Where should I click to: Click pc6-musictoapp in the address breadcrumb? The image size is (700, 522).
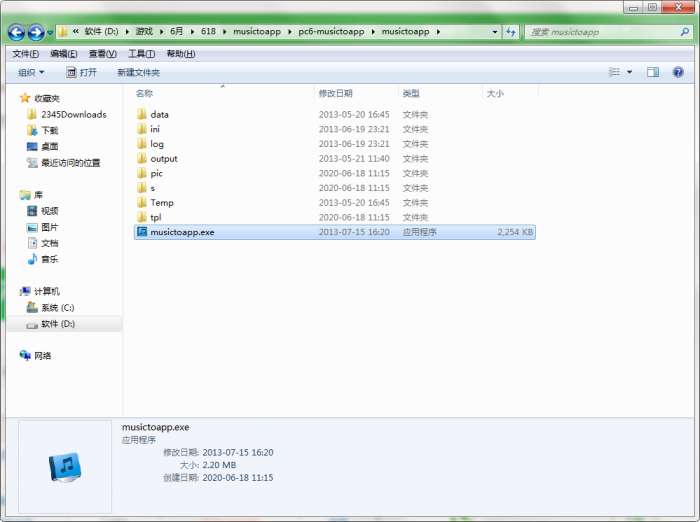pyautogui.click(x=331, y=32)
